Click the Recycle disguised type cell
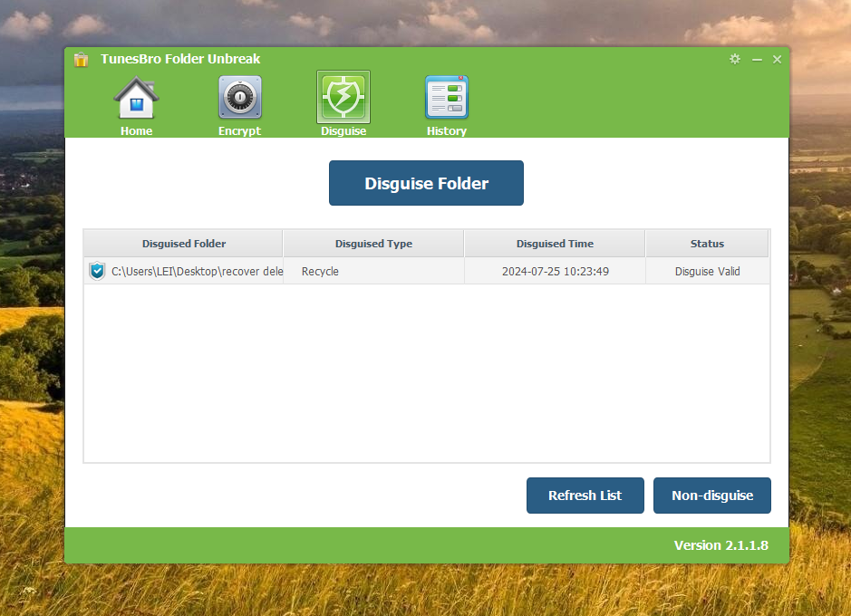Screen dimensions: 851x616 tap(320, 271)
